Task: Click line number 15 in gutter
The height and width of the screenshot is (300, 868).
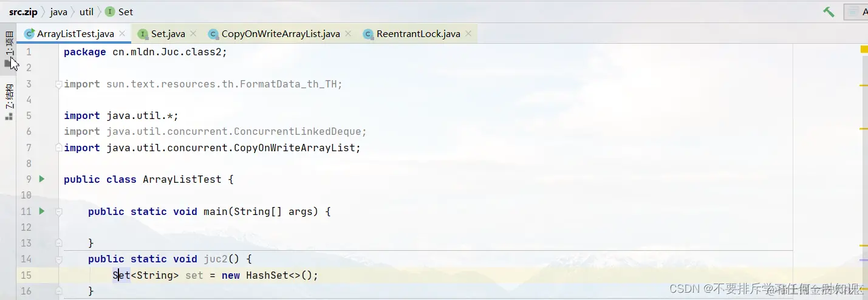Action: [26, 275]
